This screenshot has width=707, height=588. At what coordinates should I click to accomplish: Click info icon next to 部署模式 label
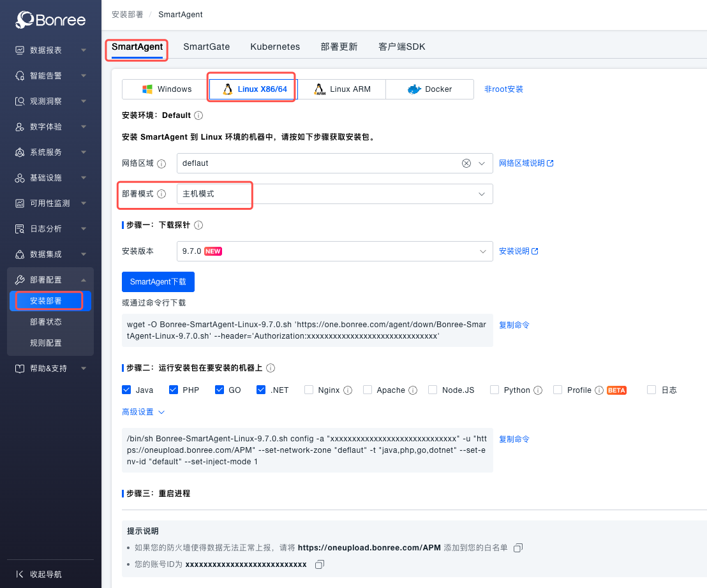pyautogui.click(x=161, y=194)
